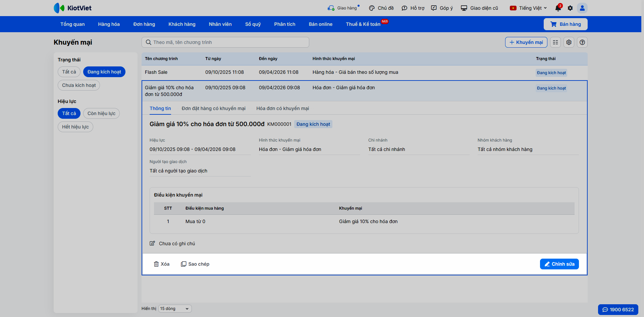Open Giao hàng delivery icon
The width and height of the screenshot is (644, 317).
331,8
